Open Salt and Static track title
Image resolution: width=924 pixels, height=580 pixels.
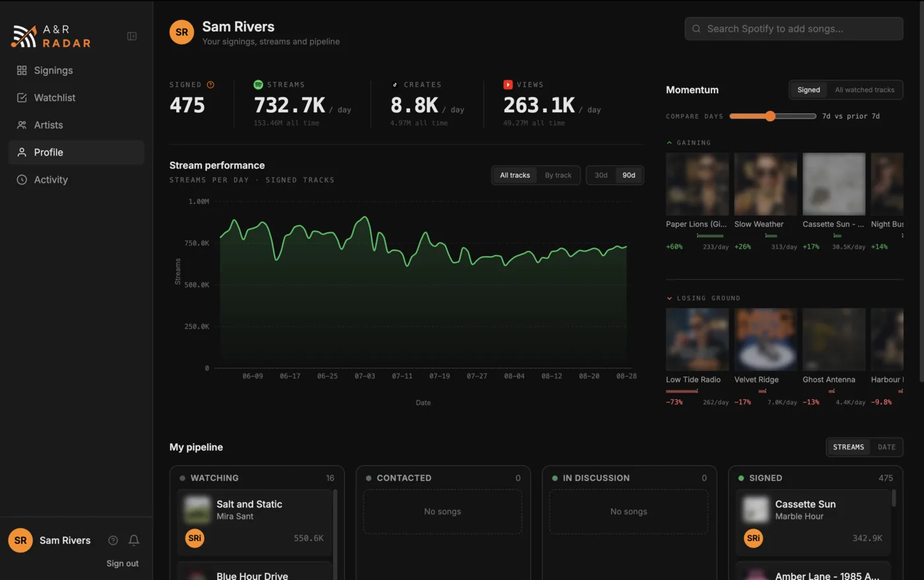(249, 504)
